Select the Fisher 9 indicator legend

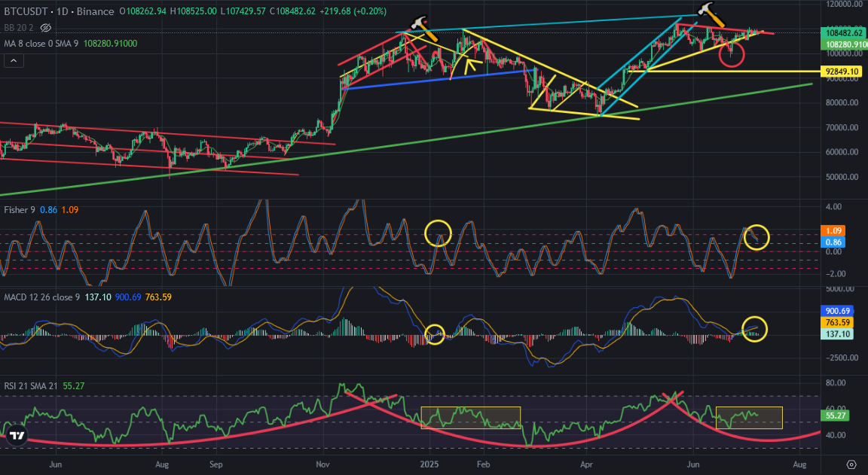[20, 210]
